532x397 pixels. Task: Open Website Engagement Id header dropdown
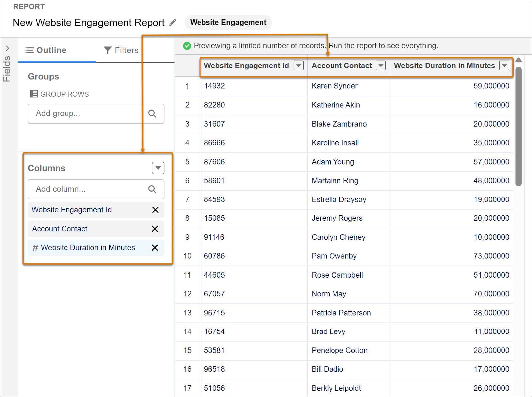(299, 66)
